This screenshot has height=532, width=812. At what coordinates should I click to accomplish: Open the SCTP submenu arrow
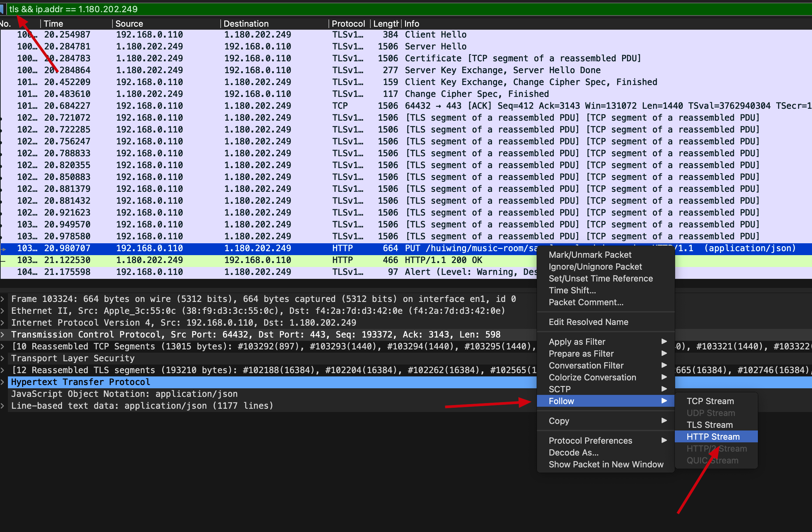(x=664, y=389)
